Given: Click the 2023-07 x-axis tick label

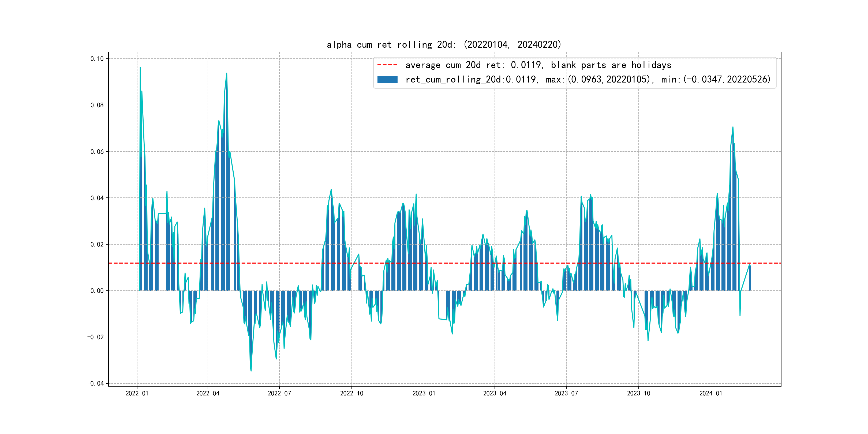Looking at the screenshot, I should coord(566,393).
